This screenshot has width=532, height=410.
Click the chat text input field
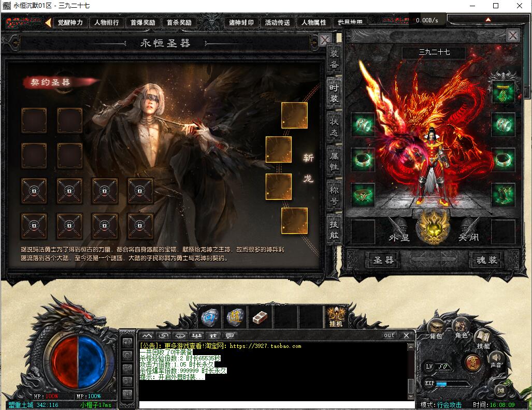(277, 405)
